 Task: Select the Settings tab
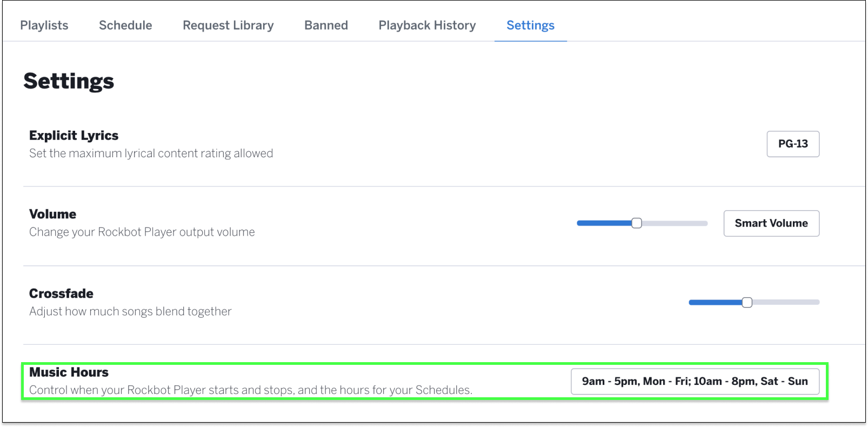click(530, 25)
